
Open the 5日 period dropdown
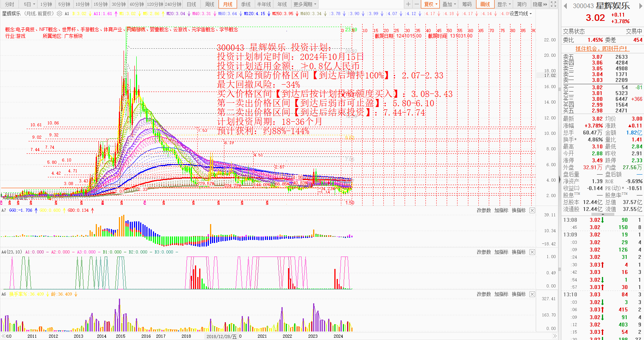pos(29,4)
